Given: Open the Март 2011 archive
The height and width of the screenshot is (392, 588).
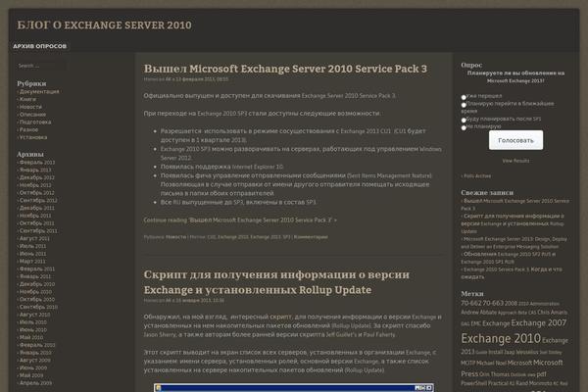Looking at the screenshot, I should coord(32,261).
